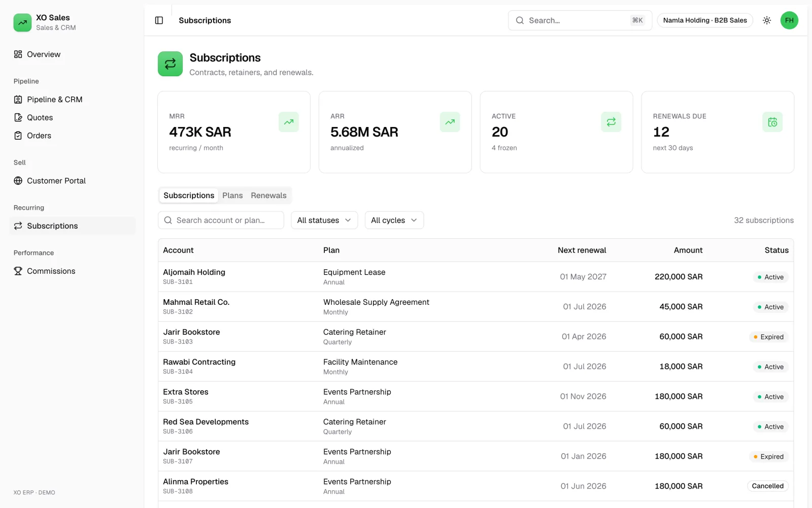
Task: Click the Commissions trophy icon
Action: point(18,271)
